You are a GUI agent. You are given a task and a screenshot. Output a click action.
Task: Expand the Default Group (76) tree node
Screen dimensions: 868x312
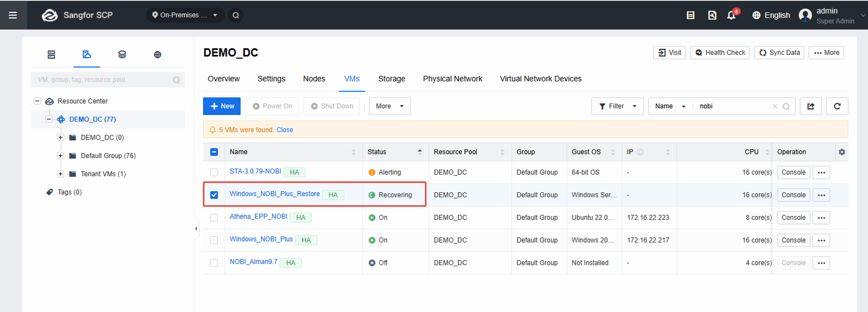(61, 155)
